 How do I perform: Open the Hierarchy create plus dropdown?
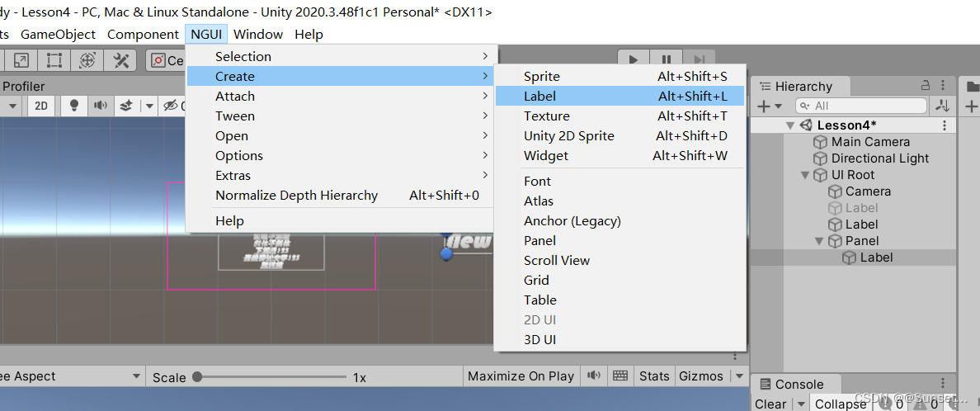(770, 106)
